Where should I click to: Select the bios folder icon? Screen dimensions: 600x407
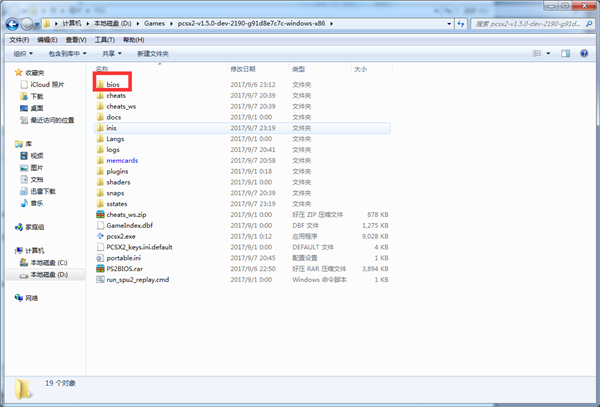pos(100,84)
